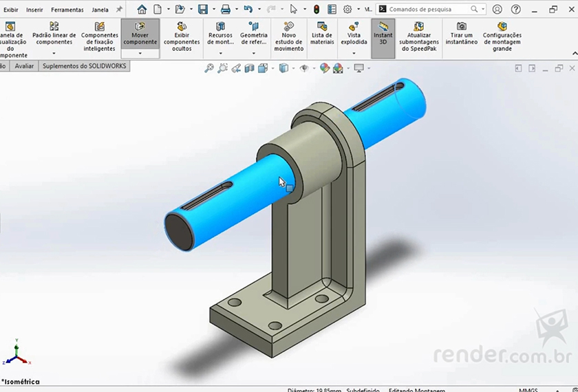Select the Mover componente tool
Image resolution: width=578 pixels, height=392 pixels.
tap(140, 34)
